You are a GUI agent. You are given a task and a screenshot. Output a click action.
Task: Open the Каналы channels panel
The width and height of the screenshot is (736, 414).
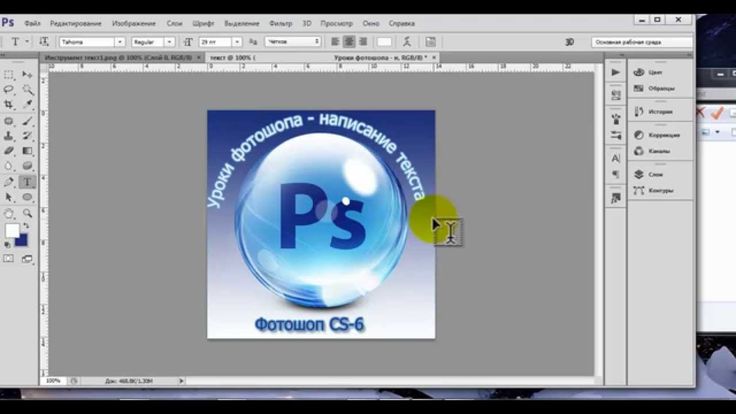(659, 151)
